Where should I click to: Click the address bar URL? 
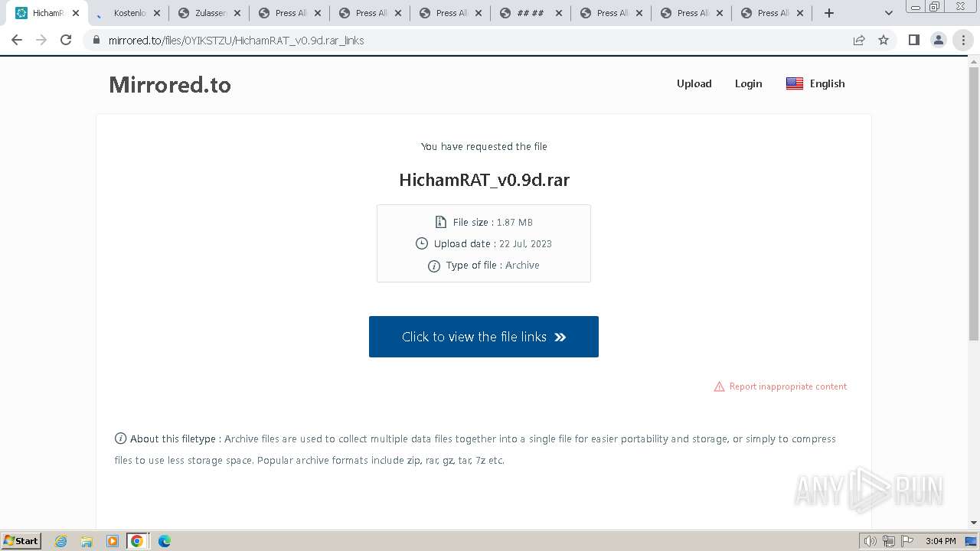(x=237, y=41)
